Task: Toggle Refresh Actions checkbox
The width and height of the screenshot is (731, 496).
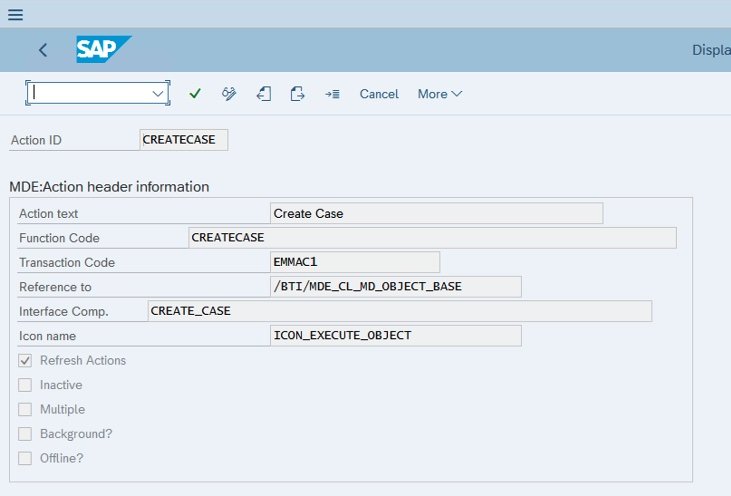Action: (25, 361)
